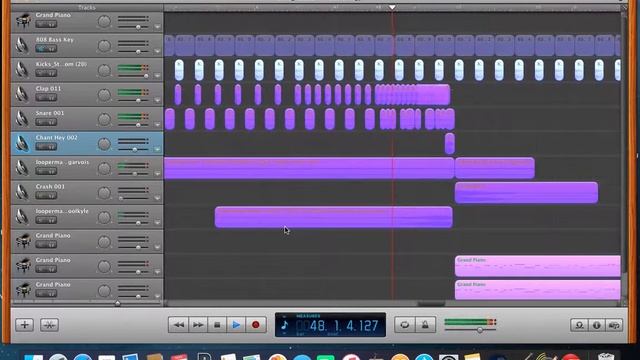
Task: Solo the Clap 011 track
Action: coord(51,98)
